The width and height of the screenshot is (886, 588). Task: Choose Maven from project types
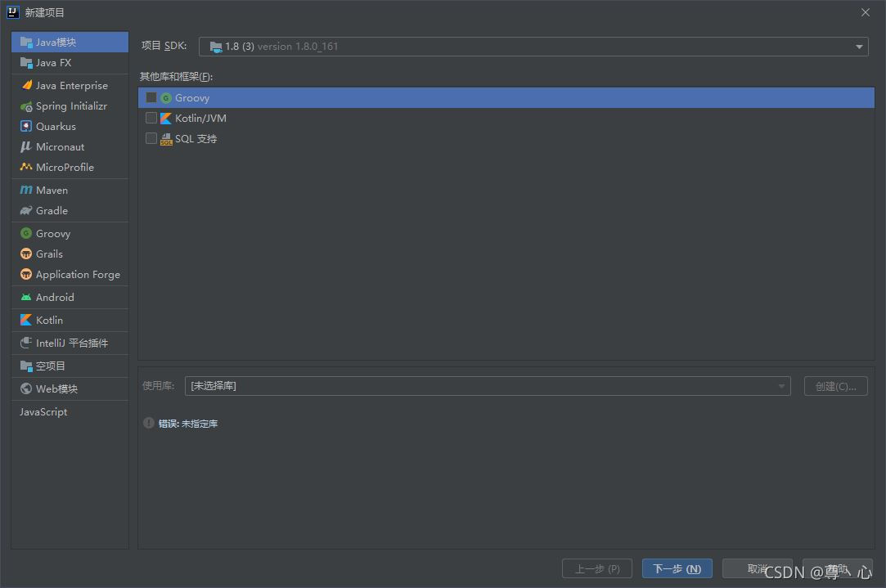point(70,191)
